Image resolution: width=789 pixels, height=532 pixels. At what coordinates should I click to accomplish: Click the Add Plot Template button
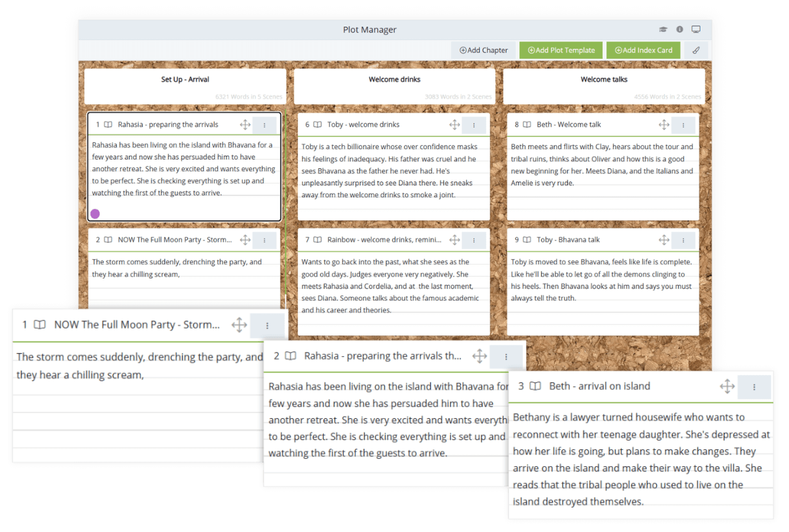tap(561, 51)
